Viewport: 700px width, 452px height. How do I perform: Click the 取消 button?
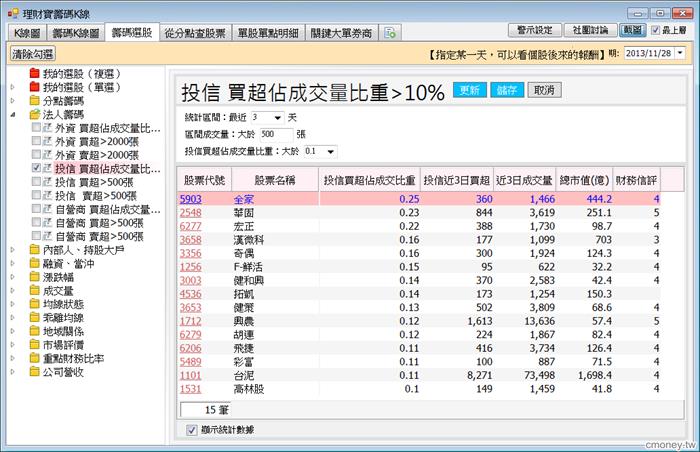tap(544, 90)
